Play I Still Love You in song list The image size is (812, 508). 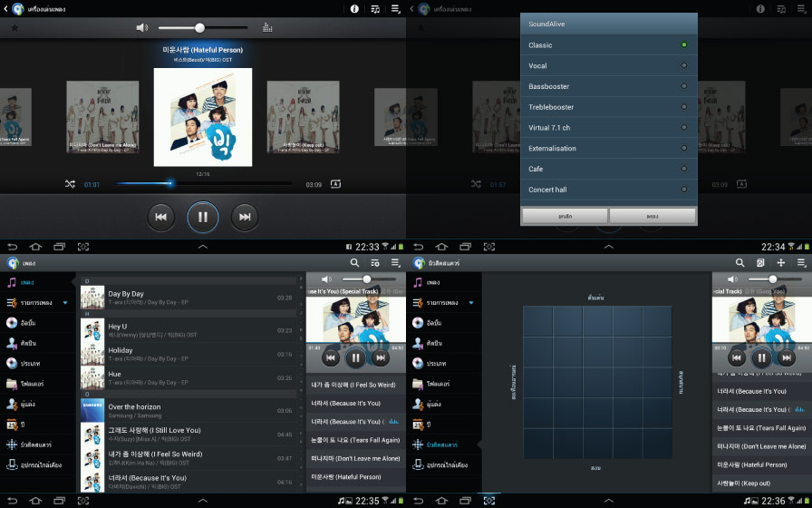click(x=188, y=435)
